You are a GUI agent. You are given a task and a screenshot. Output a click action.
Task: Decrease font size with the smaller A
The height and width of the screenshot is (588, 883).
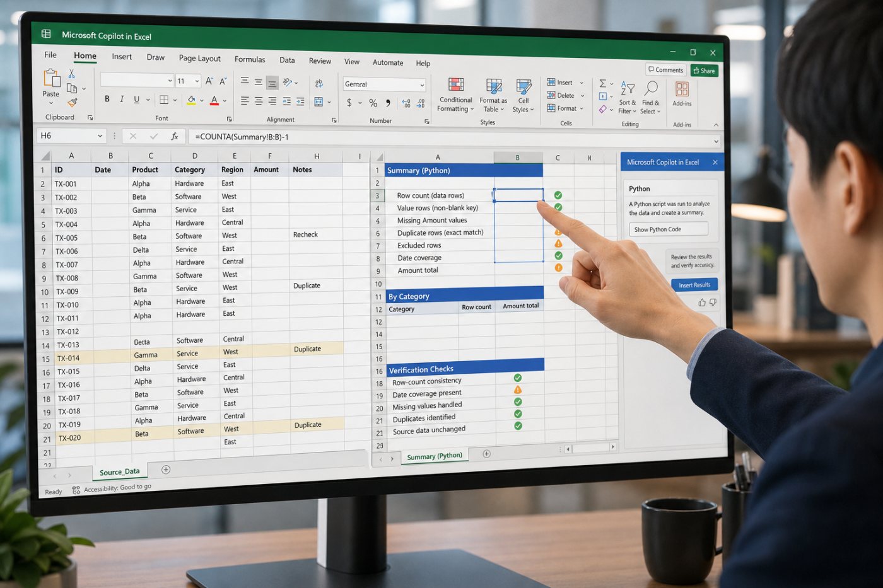[x=223, y=81]
